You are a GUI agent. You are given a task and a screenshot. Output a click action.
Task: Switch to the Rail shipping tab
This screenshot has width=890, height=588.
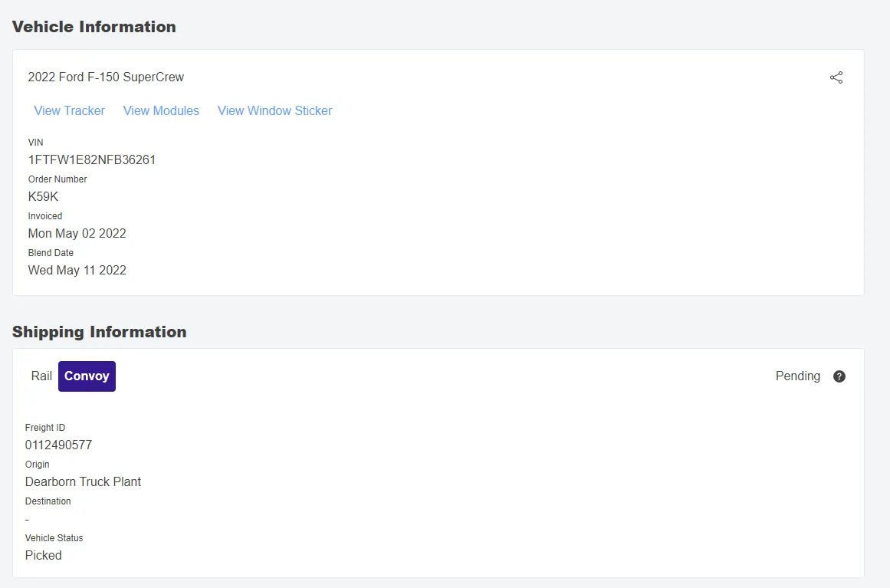tap(41, 376)
